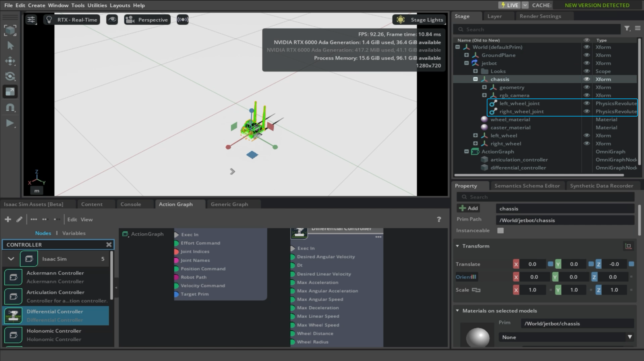Click the Transform section options icon

point(628,246)
